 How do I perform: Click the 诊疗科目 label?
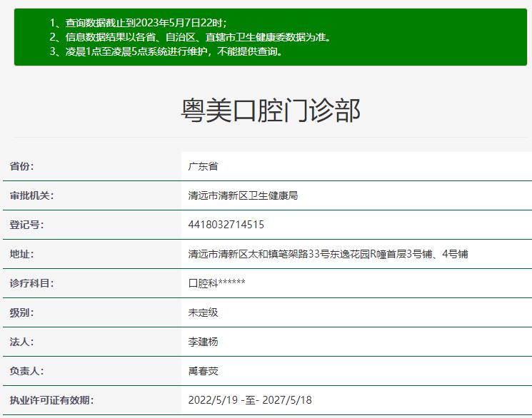click(x=31, y=282)
